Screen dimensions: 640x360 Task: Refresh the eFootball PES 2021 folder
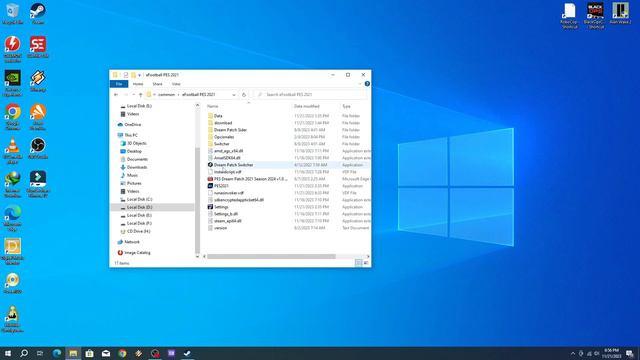pyautogui.click(x=244, y=95)
